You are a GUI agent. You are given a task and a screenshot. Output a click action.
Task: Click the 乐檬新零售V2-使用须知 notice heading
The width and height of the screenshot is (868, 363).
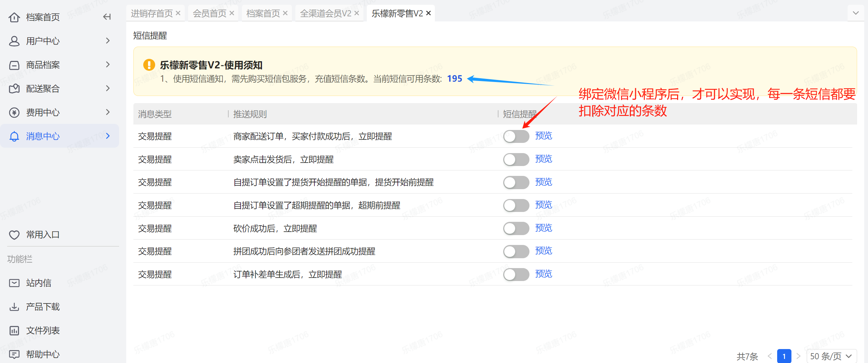click(211, 65)
